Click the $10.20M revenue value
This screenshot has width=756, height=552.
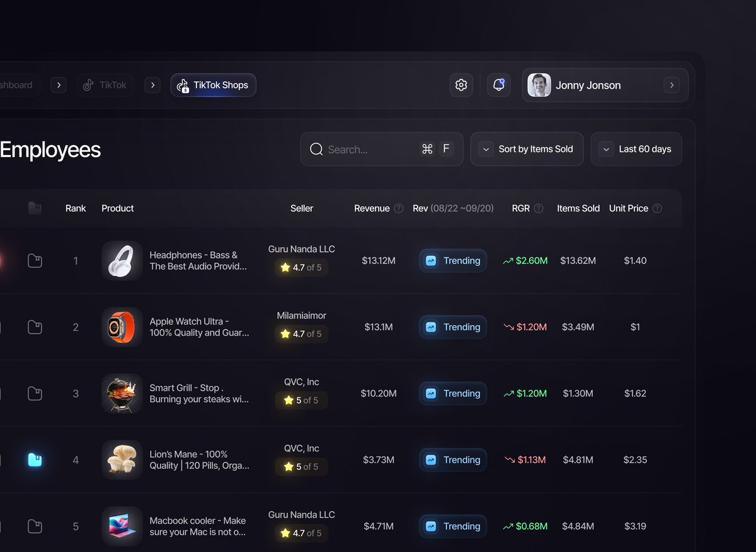379,394
